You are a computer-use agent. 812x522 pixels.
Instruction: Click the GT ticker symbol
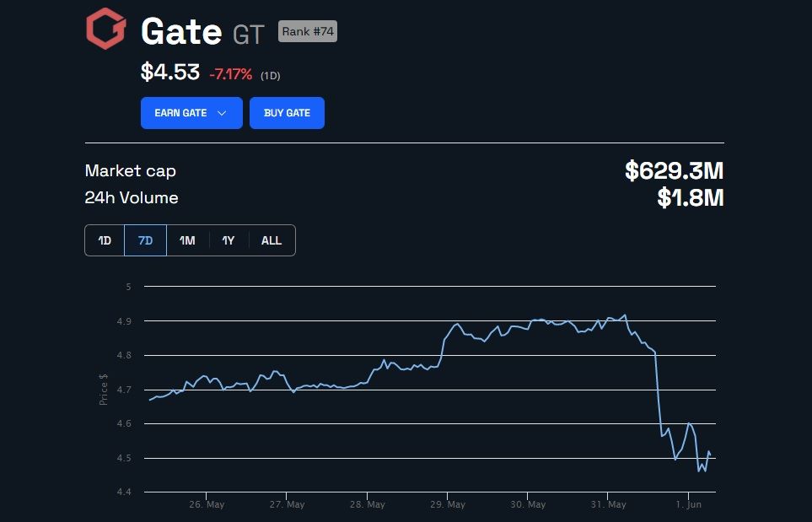point(249,34)
